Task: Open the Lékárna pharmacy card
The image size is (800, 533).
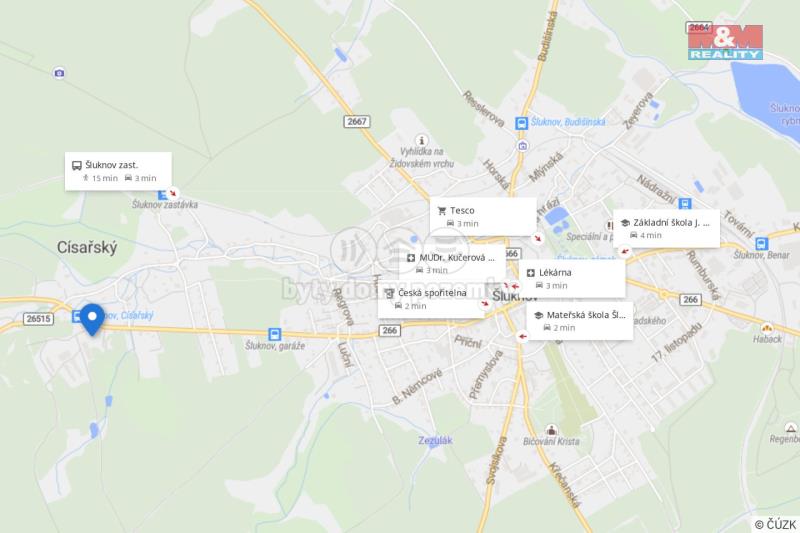Action: point(572,279)
